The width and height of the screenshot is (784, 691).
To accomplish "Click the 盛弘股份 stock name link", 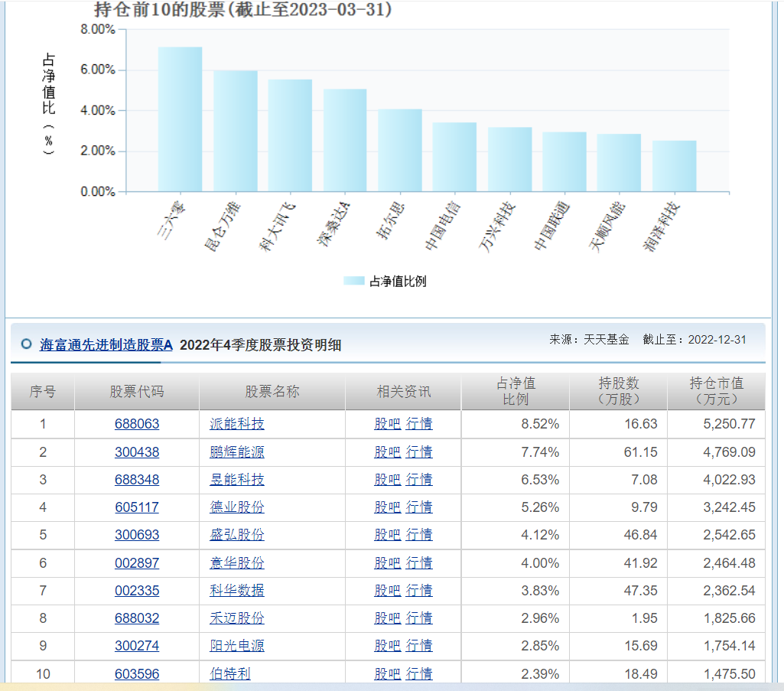I will pos(237,535).
